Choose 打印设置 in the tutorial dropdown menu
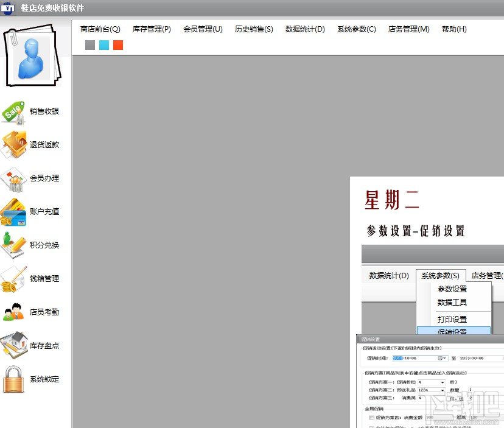Screen dimensions: 504x428 [x=452, y=319]
